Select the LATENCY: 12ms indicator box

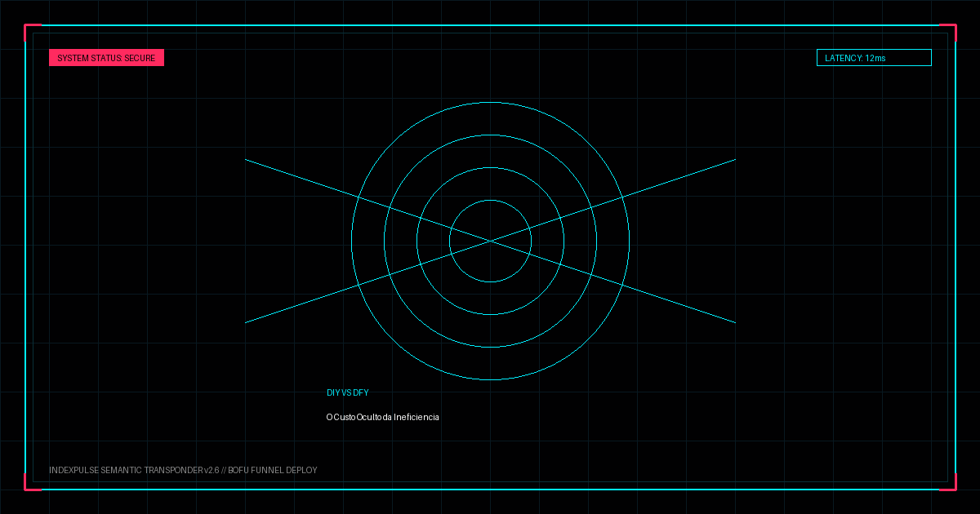click(874, 58)
